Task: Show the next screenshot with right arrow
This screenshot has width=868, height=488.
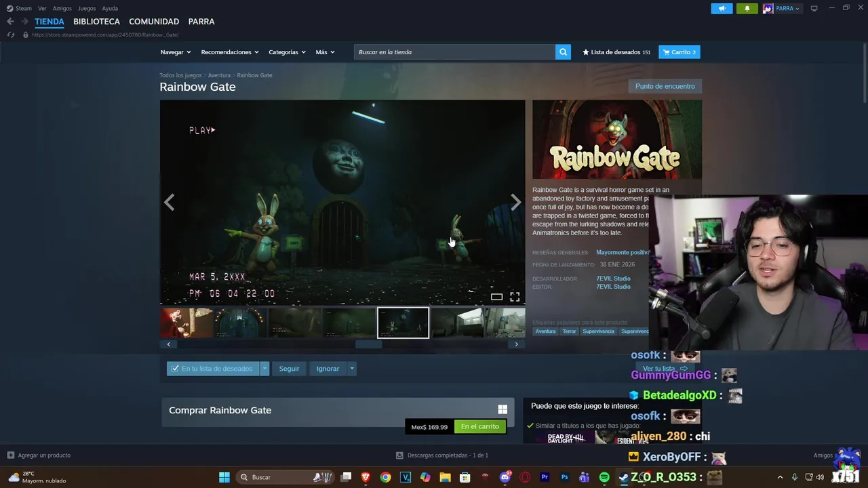Action: 515,202
